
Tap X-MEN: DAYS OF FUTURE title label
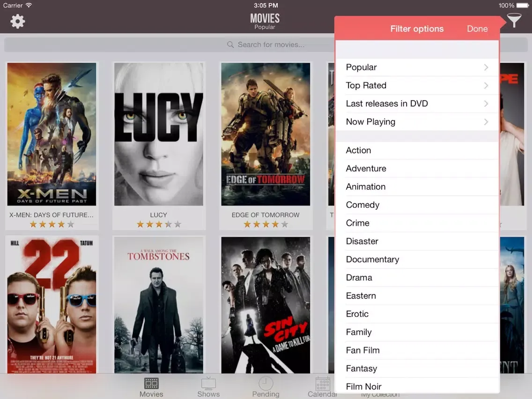click(x=52, y=215)
